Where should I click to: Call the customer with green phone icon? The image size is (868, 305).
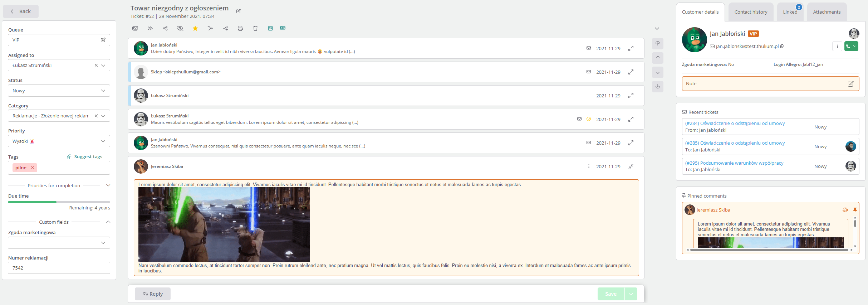(x=848, y=46)
